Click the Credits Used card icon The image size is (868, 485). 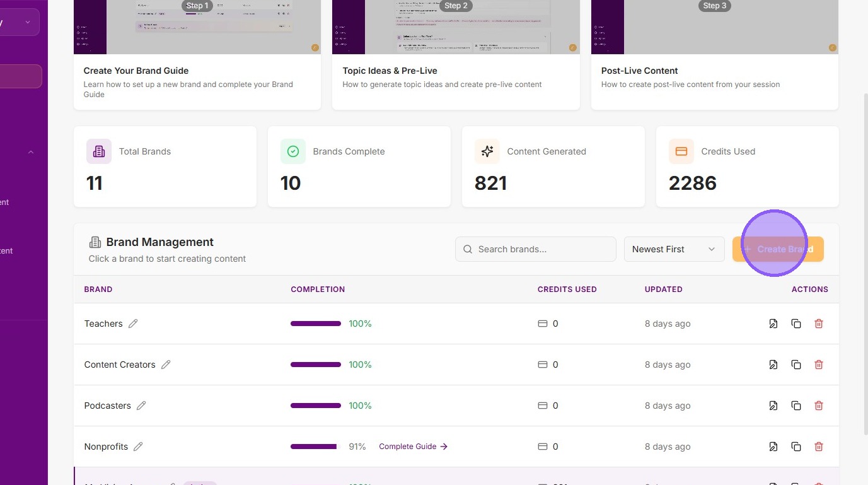[681, 151]
